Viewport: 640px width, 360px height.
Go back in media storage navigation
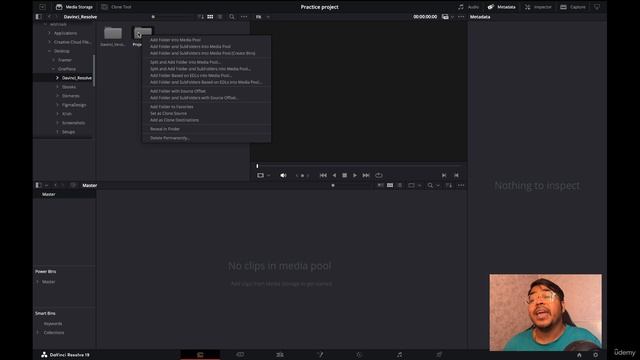coord(49,17)
